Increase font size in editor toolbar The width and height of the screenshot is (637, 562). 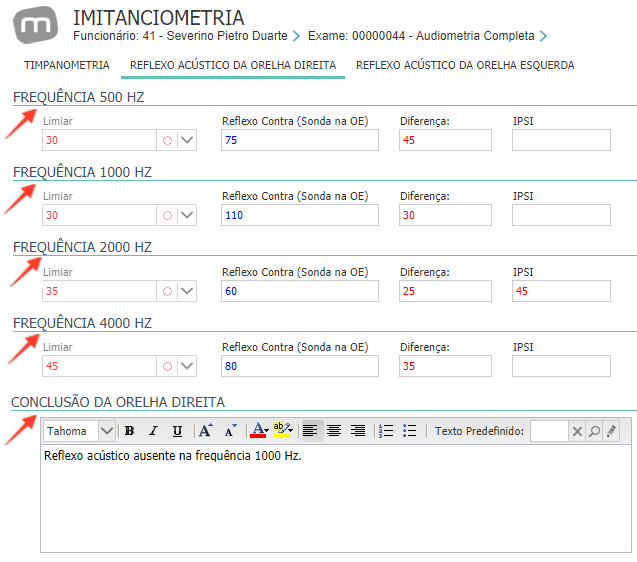click(x=206, y=431)
